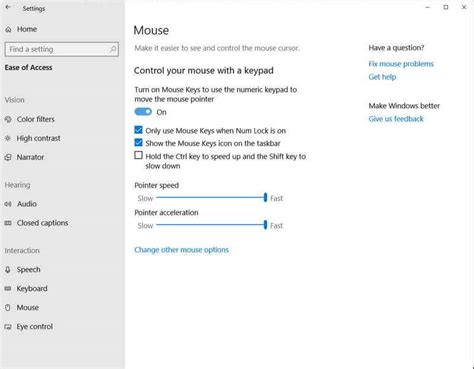Screen dimensions: 474x369
Task: Click the Pointer acceleration slider handle
Action: [x=265, y=225]
